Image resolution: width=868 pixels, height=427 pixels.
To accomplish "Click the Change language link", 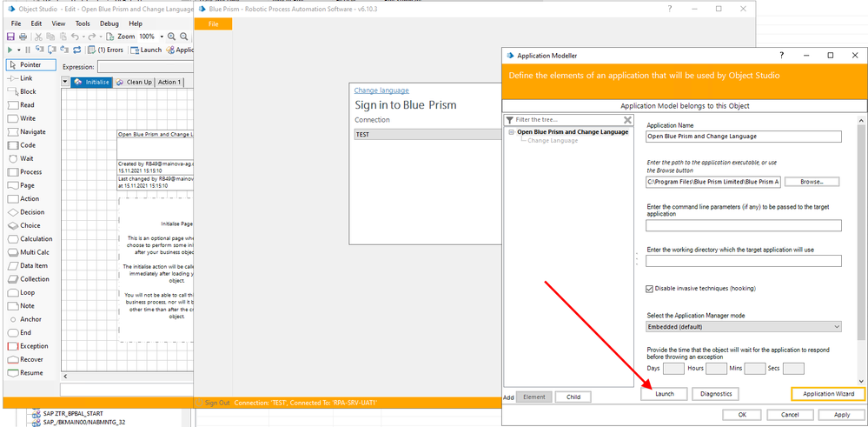I will pyautogui.click(x=381, y=90).
